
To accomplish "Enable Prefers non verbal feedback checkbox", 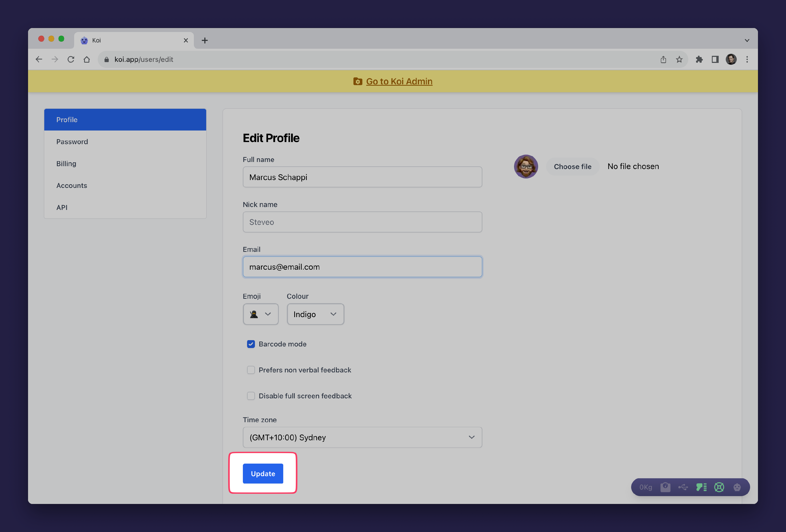I will [251, 370].
